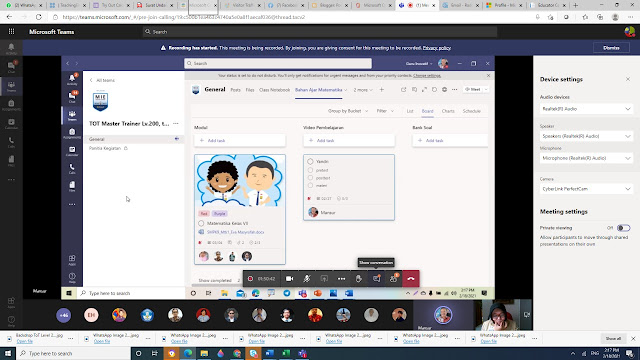Show conversation chat icon in meeting toolbar
The height and width of the screenshot is (360, 640).
376,279
